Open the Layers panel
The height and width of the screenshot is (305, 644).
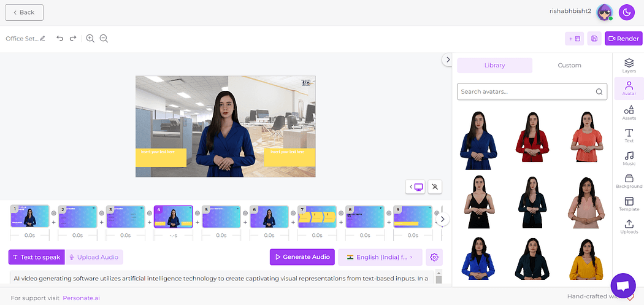point(629,65)
